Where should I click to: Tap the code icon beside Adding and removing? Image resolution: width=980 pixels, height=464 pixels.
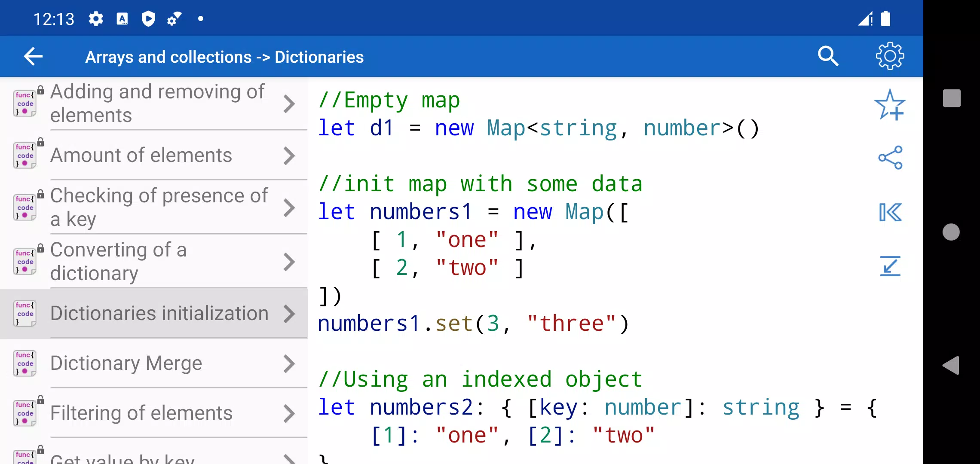click(25, 104)
